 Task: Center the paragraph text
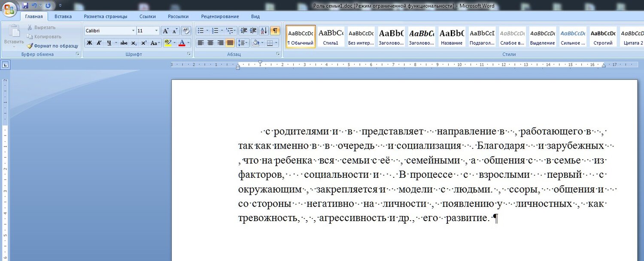[210, 43]
